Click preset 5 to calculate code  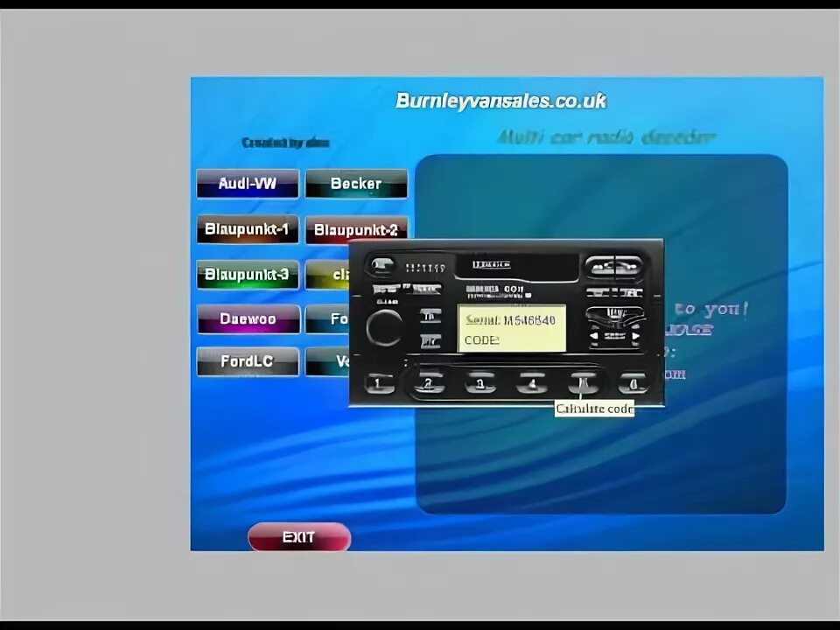point(584,383)
